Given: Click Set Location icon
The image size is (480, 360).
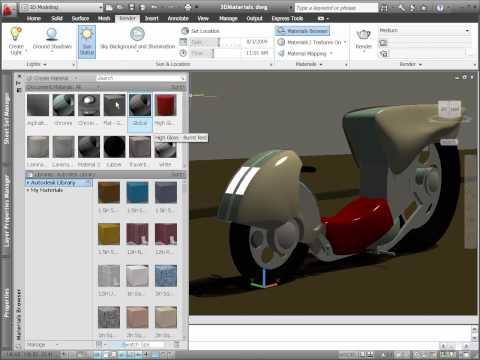Looking at the screenshot, I should pyautogui.click(x=185, y=31).
